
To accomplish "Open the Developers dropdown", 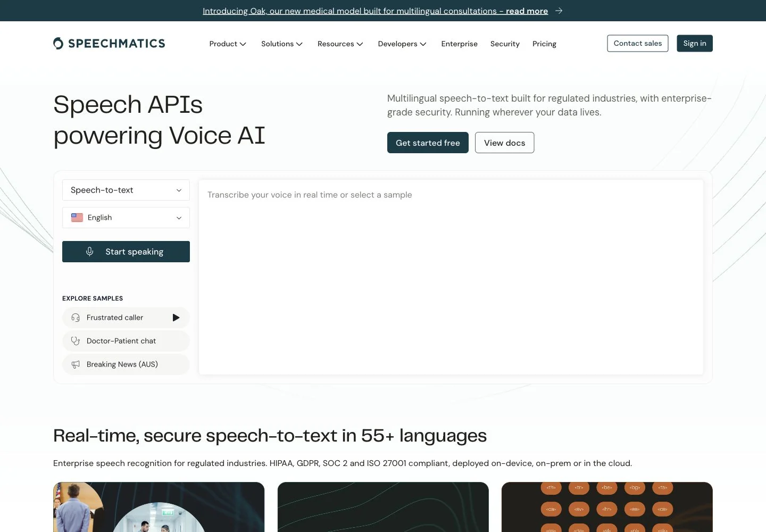I will (x=402, y=44).
